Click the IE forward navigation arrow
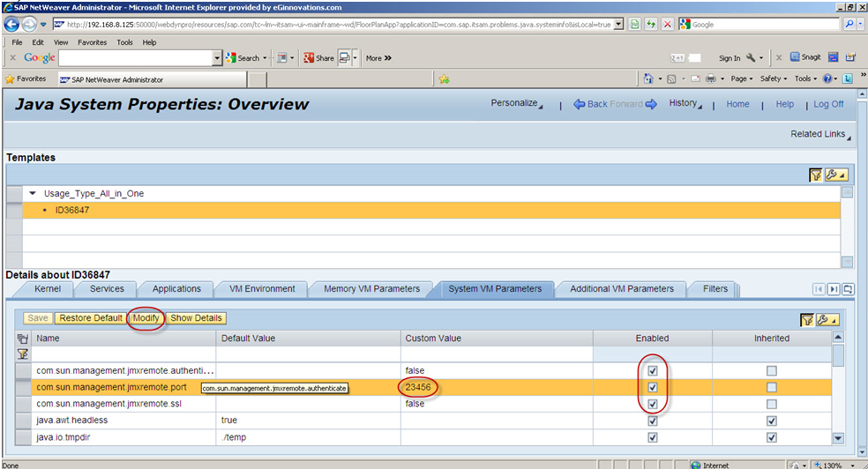Image resolution: width=868 pixels, height=469 pixels. [x=29, y=25]
